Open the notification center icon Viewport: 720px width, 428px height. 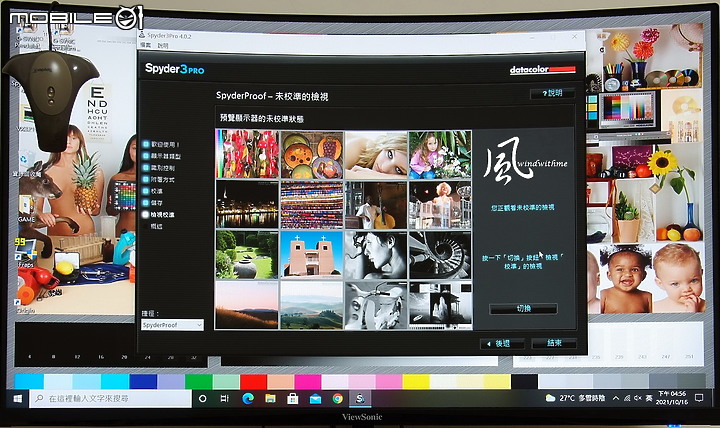(699, 398)
